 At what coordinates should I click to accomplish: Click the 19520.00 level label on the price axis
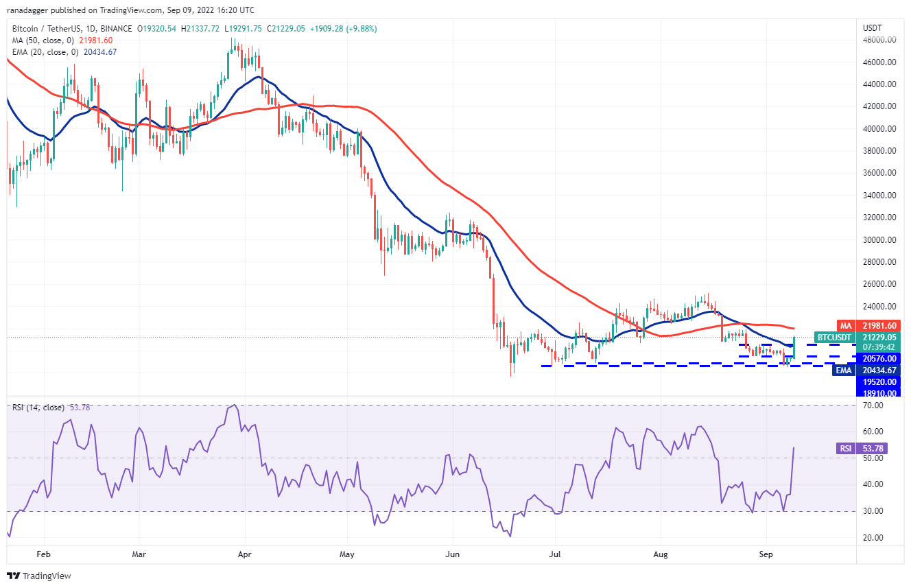pos(877,382)
